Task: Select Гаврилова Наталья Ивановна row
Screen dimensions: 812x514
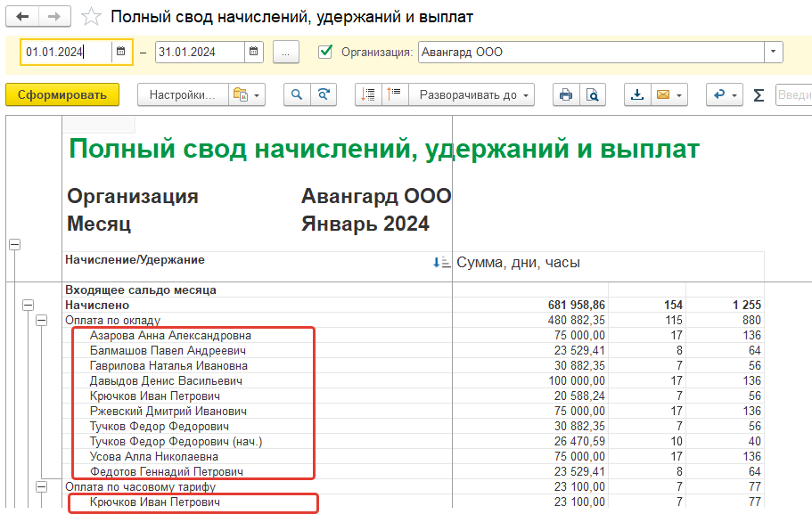Action: (x=168, y=365)
